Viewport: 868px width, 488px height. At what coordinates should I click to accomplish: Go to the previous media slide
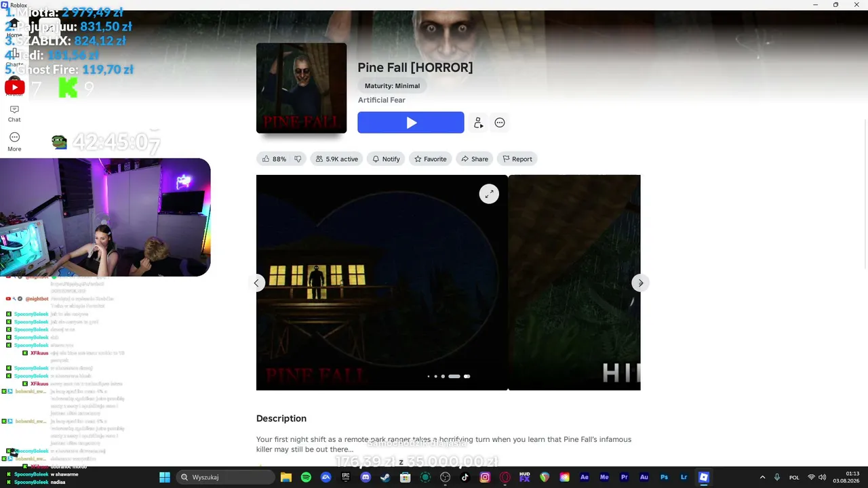(256, 283)
